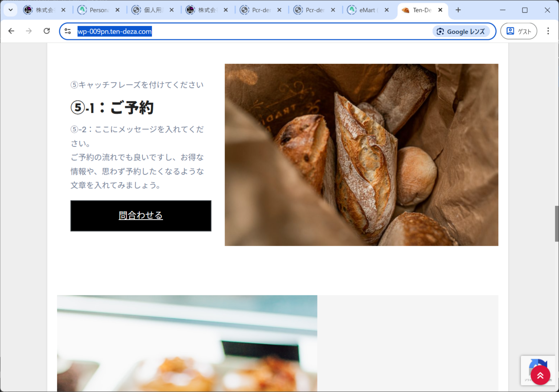Expand the tab search dropdown chevron
The width and height of the screenshot is (559, 392).
[11, 10]
